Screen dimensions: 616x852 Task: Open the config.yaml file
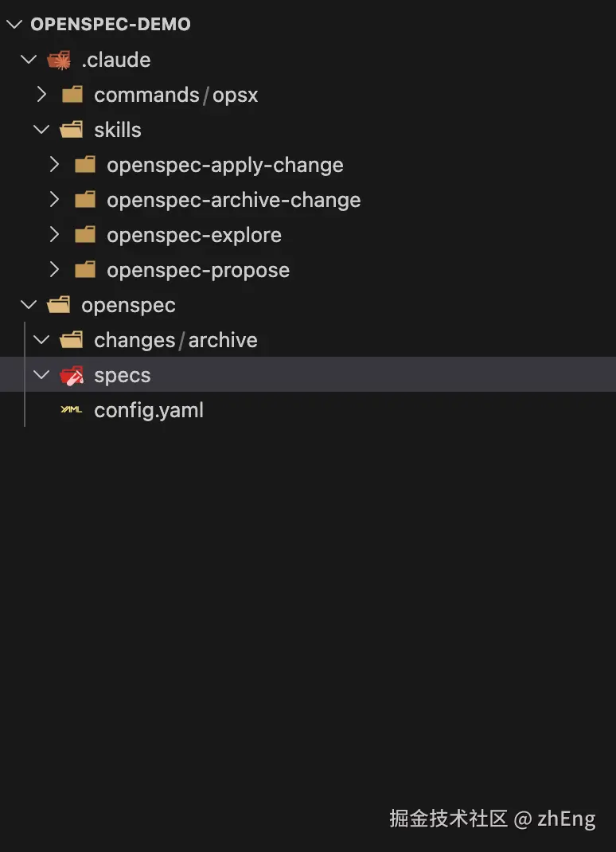tap(149, 410)
